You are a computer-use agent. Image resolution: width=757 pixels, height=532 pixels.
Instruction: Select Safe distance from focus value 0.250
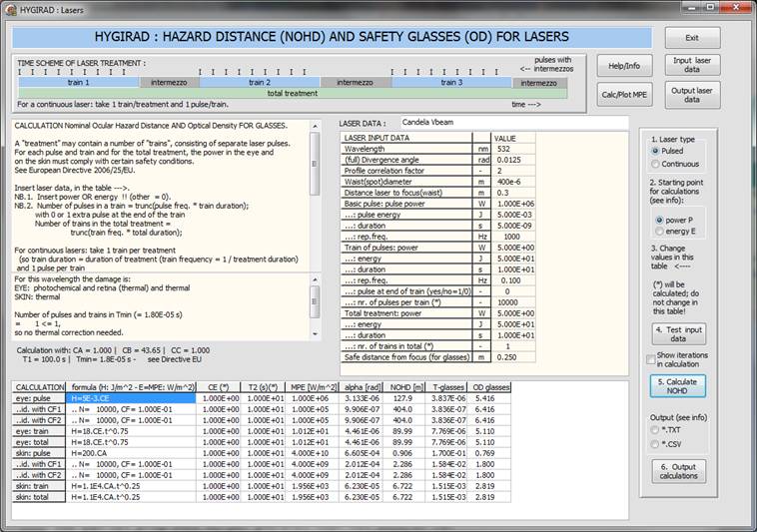[513, 357]
